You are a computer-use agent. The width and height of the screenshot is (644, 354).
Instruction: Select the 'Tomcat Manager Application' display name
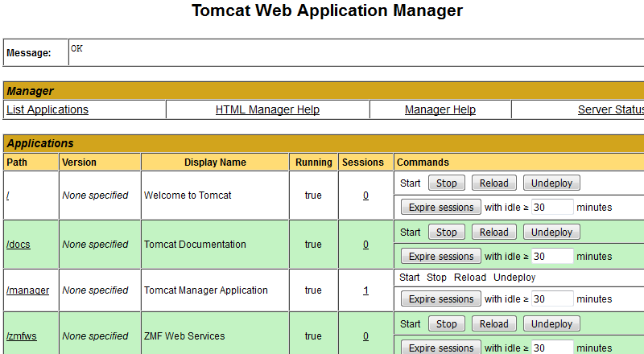click(x=206, y=290)
